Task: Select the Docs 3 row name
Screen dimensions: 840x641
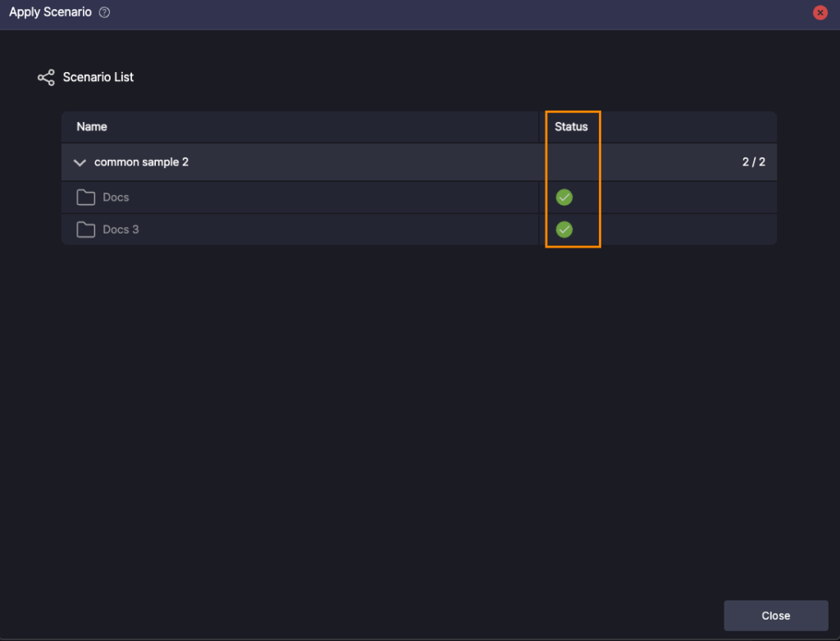Action: pyautogui.click(x=121, y=230)
